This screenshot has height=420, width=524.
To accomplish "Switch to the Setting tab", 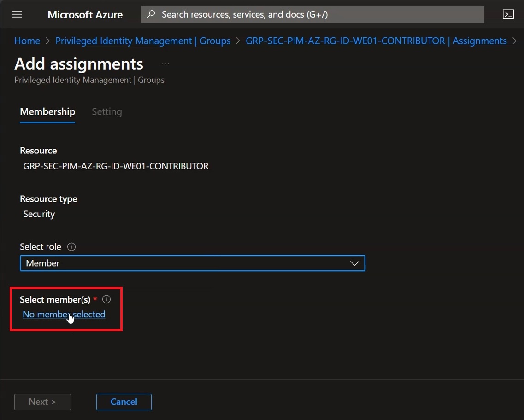I will coord(106,111).
